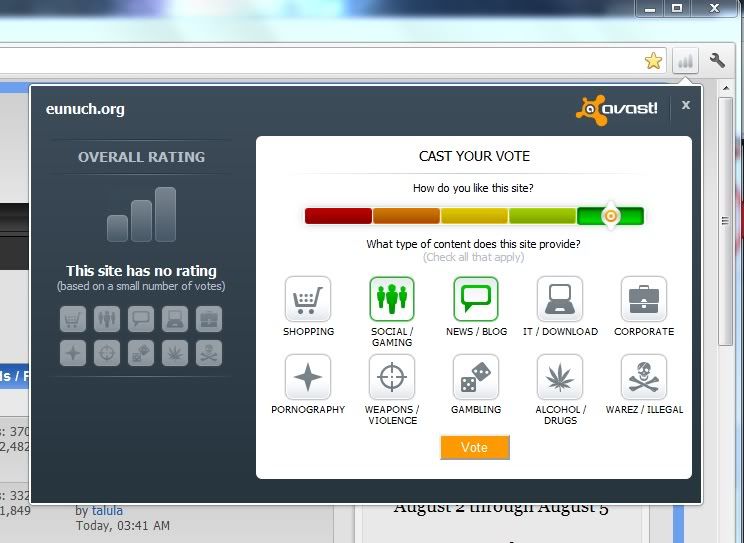
Task: Deselect the Social / Gaming category
Action: [x=392, y=299]
